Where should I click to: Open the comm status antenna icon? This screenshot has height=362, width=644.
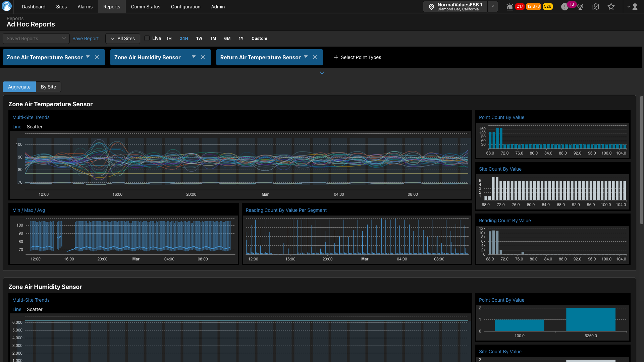tap(580, 7)
